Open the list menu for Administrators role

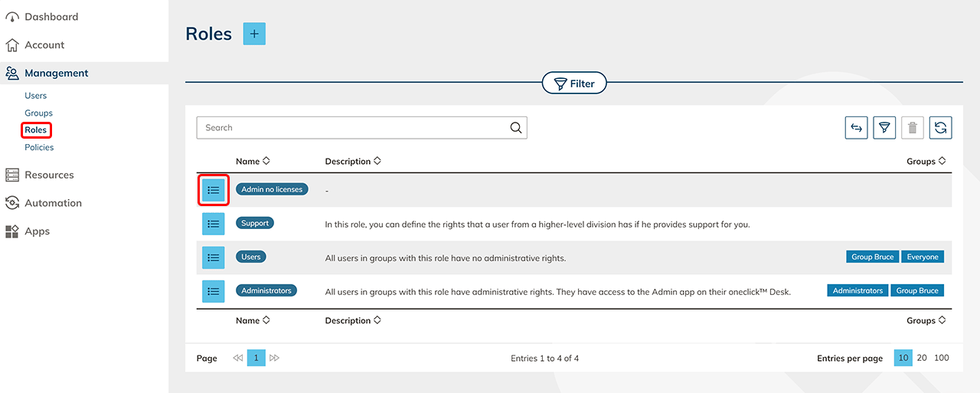coord(214,291)
